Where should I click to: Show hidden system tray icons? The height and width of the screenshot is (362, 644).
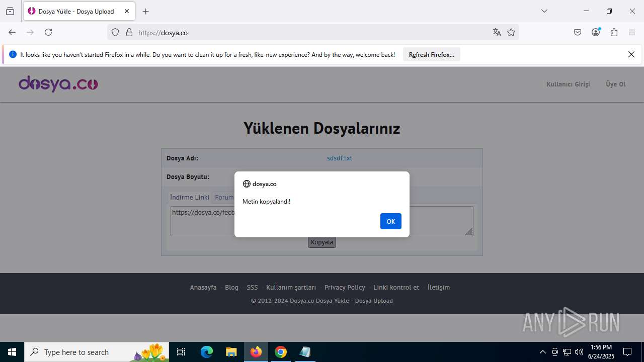coord(542,352)
